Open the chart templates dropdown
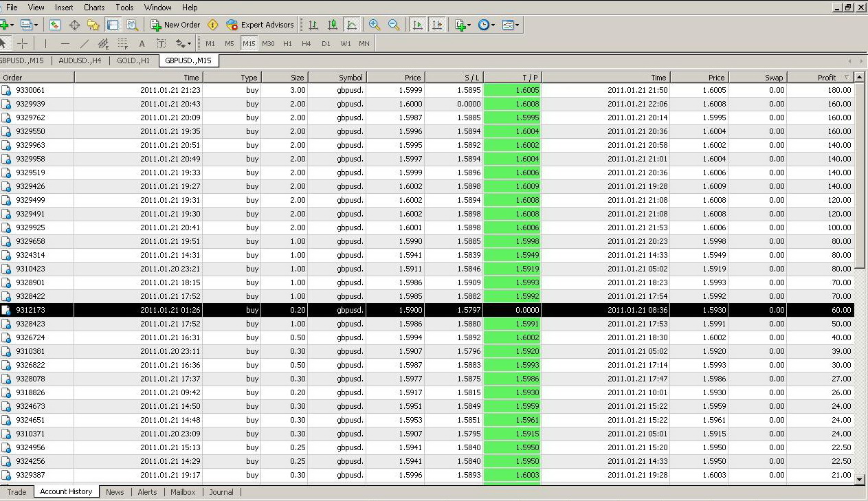The image size is (868, 501). [510, 25]
